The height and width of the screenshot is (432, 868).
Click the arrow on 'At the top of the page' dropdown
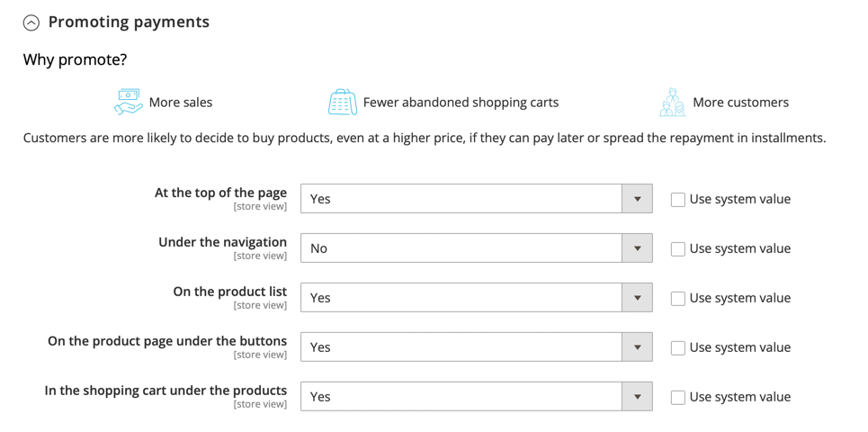637,199
